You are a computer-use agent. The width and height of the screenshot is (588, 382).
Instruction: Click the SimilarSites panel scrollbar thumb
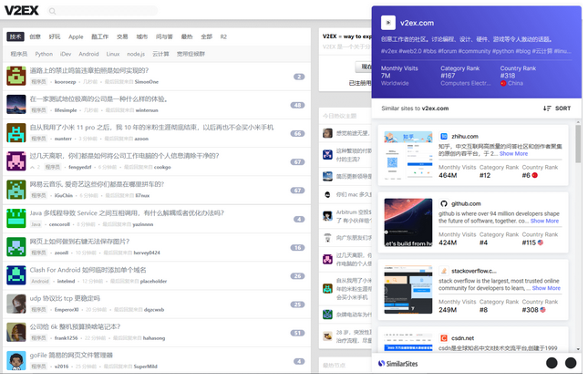(578, 144)
